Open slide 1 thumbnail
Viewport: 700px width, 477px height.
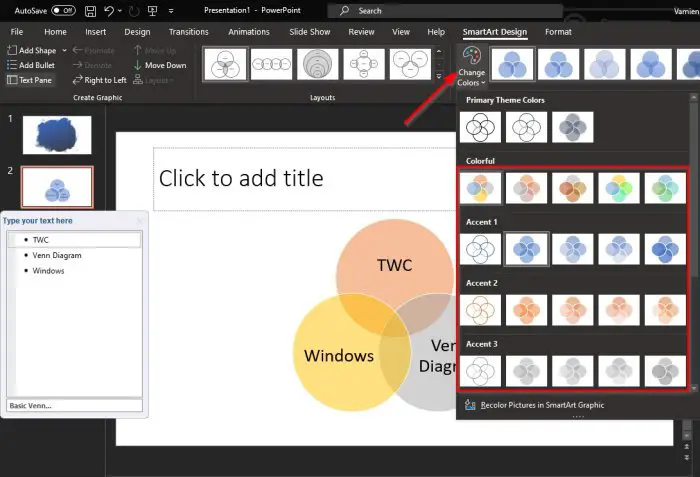click(x=57, y=135)
